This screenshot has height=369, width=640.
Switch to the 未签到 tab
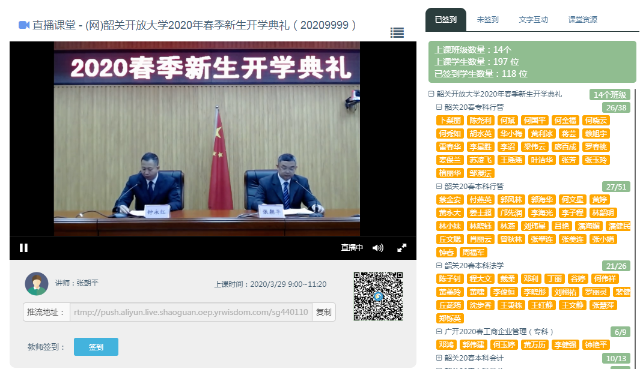[488, 20]
